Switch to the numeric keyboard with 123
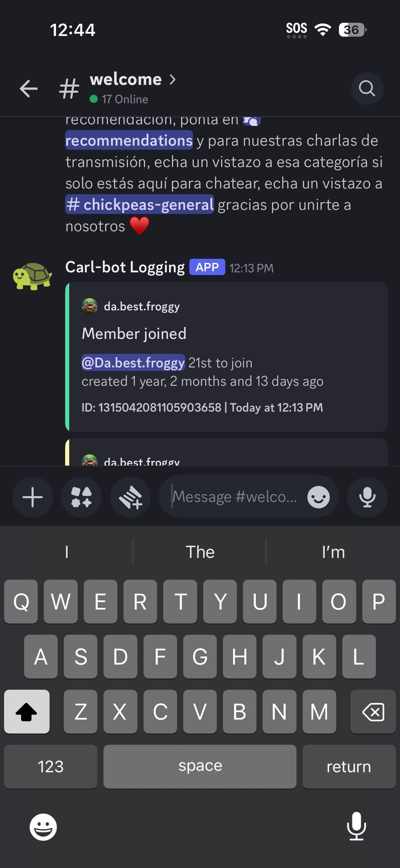The image size is (400, 868). (x=50, y=766)
